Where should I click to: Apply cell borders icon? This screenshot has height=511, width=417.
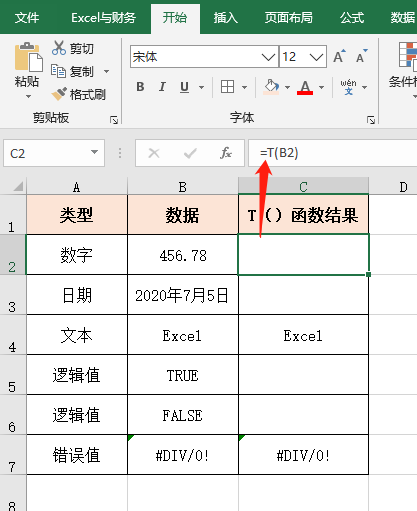click(227, 87)
